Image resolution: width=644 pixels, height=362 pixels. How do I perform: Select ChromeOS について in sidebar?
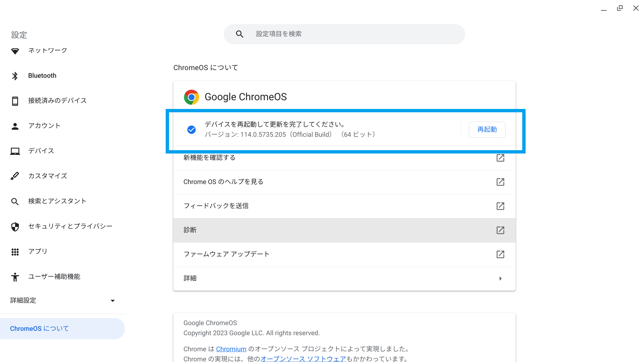(62, 328)
